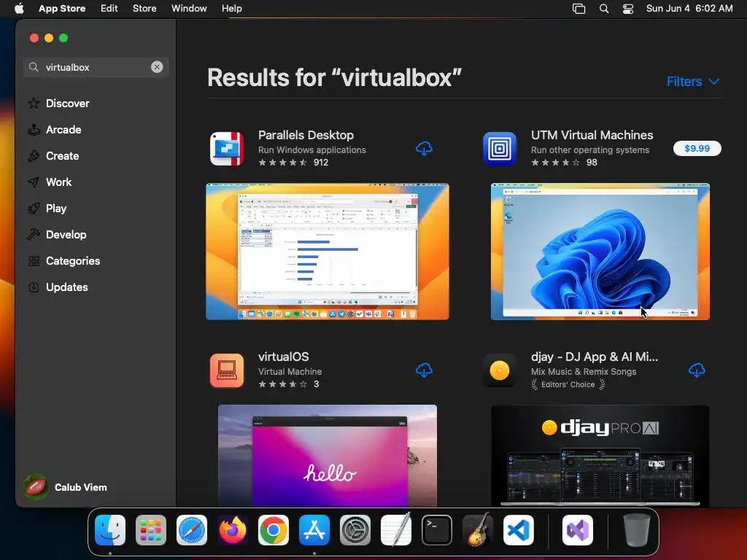Open djay - DJ App title link
This screenshot has height=560, width=747.
click(x=595, y=357)
